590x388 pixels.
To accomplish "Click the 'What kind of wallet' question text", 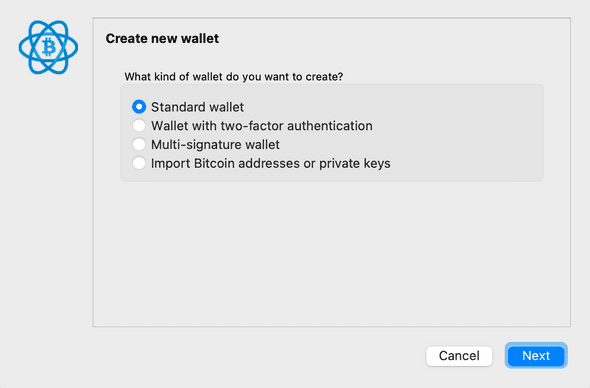I will (x=234, y=77).
